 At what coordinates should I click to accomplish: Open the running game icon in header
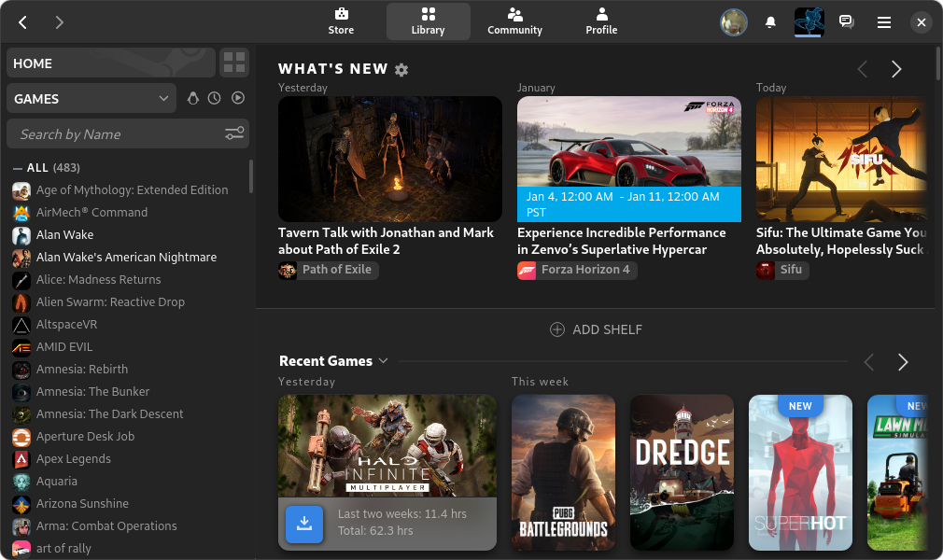(x=809, y=22)
